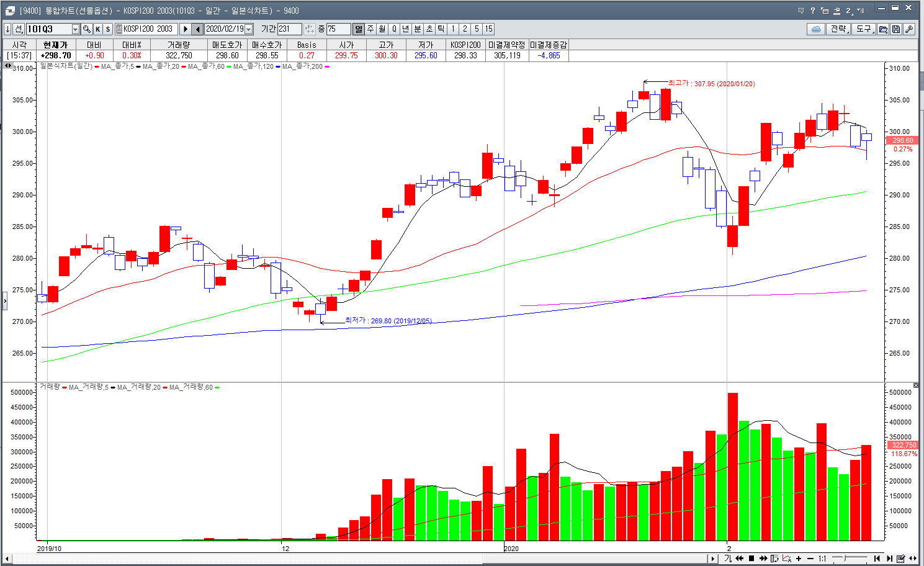The height and width of the screenshot is (566, 924).
Task: Click the notepad edit icon at bottom right
Action: tap(901, 559)
